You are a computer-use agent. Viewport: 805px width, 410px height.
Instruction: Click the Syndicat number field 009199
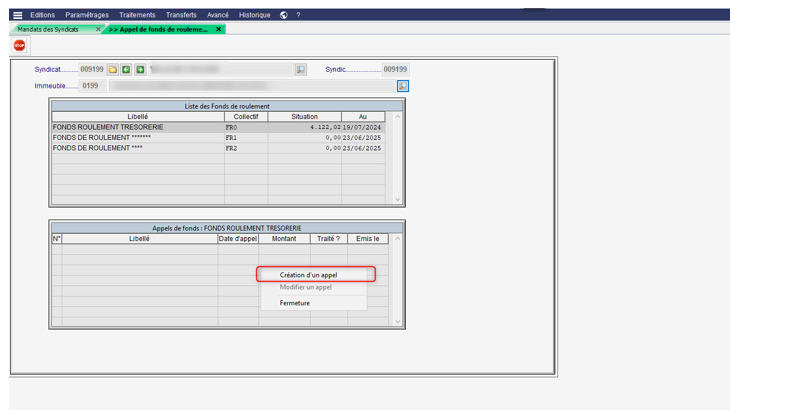[92, 70]
